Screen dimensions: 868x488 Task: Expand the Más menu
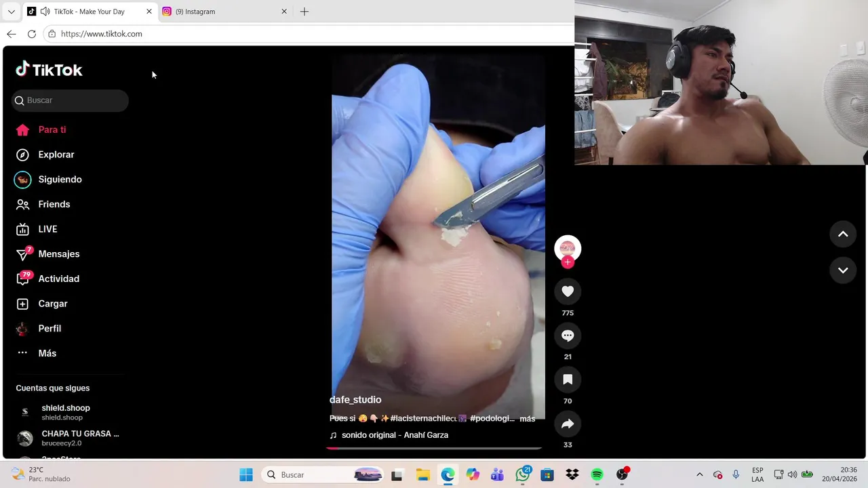[36, 353]
